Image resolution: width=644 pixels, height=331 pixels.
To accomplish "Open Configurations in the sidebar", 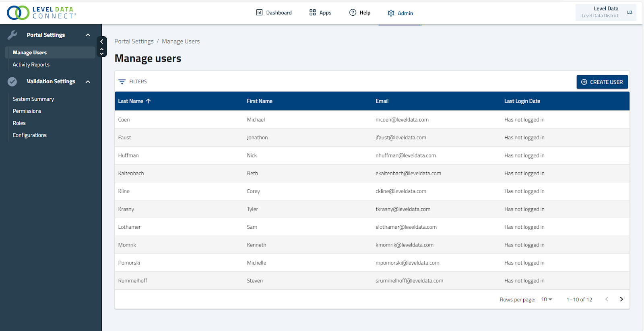I will [x=29, y=135].
